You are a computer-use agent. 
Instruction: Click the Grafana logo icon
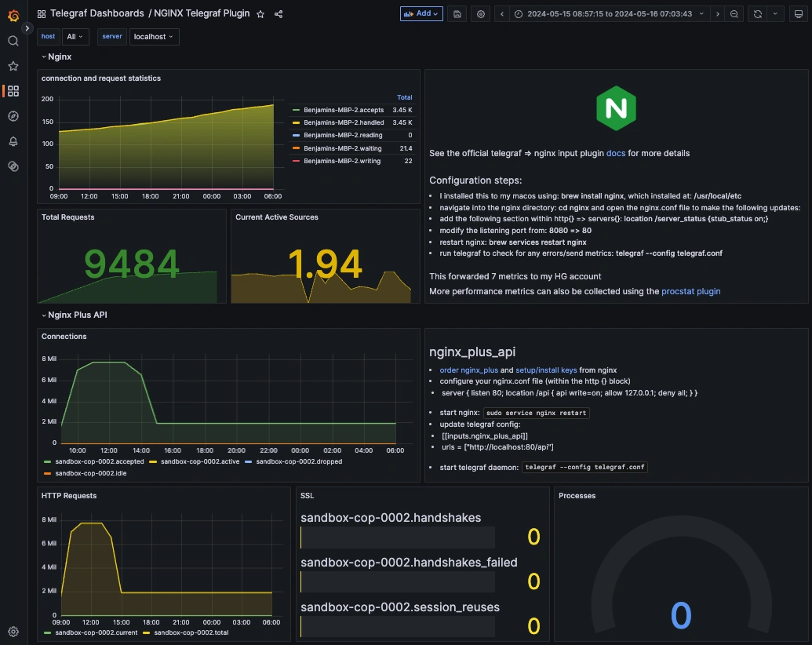pyautogui.click(x=13, y=16)
